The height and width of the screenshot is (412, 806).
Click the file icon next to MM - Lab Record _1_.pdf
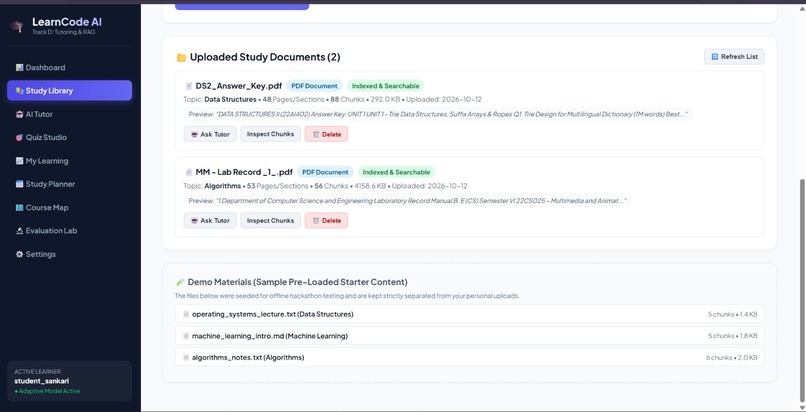tap(189, 172)
